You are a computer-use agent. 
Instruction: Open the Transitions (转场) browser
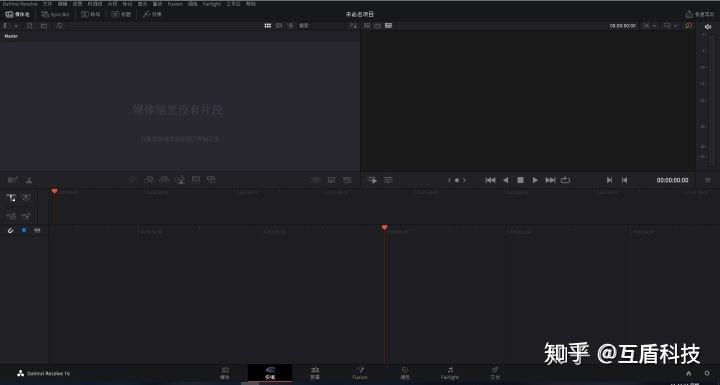point(91,14)
